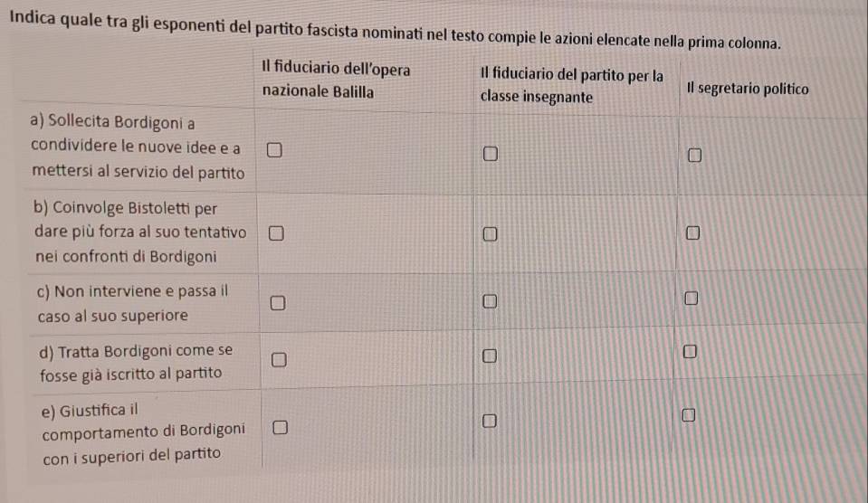Mark row b) segretario politico checkbox
This screenshot has width=868, height=503.
point(693,233)
